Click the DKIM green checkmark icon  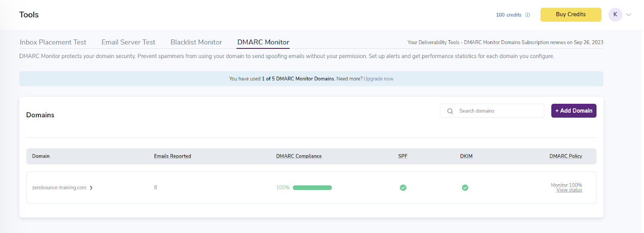[x=465, y=187]
